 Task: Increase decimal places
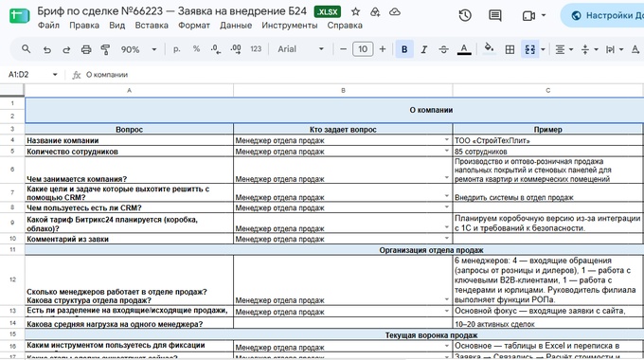(x=236, y=49)
